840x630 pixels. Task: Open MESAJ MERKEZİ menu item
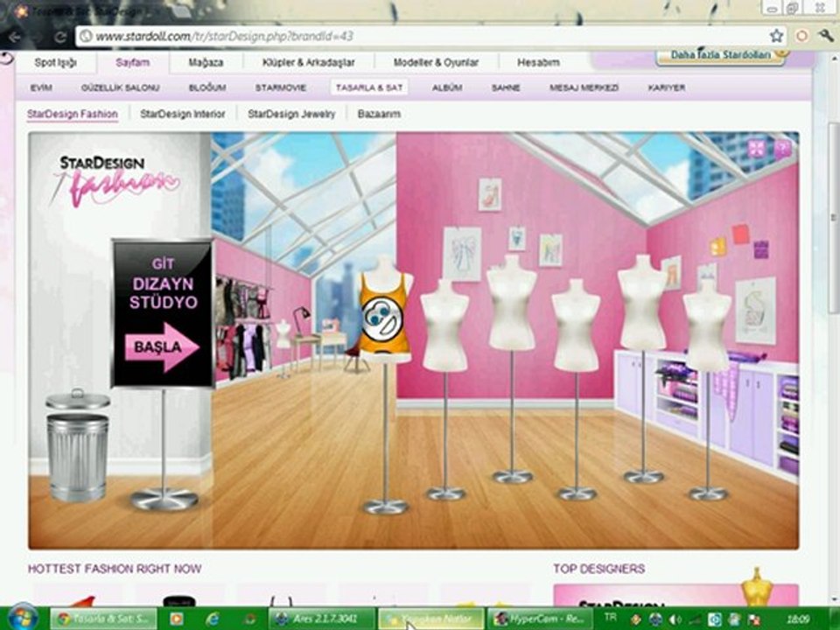point(584,87)
